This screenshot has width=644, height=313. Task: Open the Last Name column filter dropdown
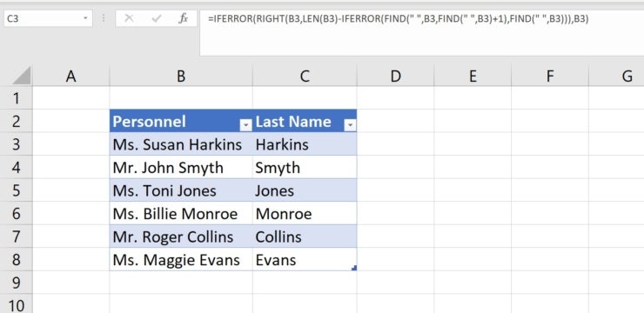350,125
